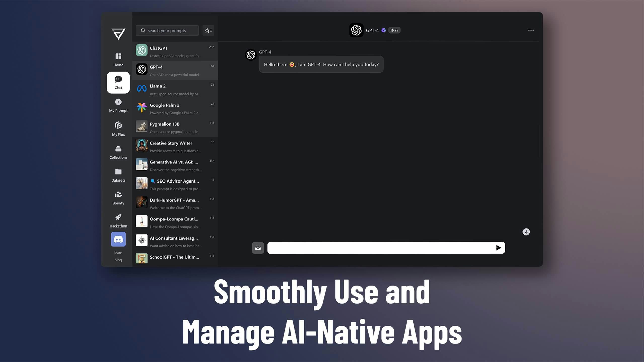This screenshot has width=644, height=362.
Task: Click the Google Palm 2 logo icon
Action: click(142, 107)
